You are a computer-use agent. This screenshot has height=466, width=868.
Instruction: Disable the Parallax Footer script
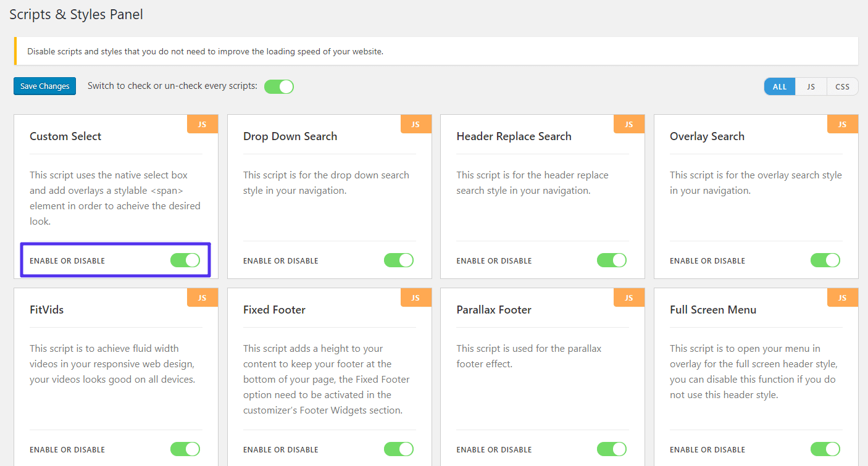(x=612, y=449)
